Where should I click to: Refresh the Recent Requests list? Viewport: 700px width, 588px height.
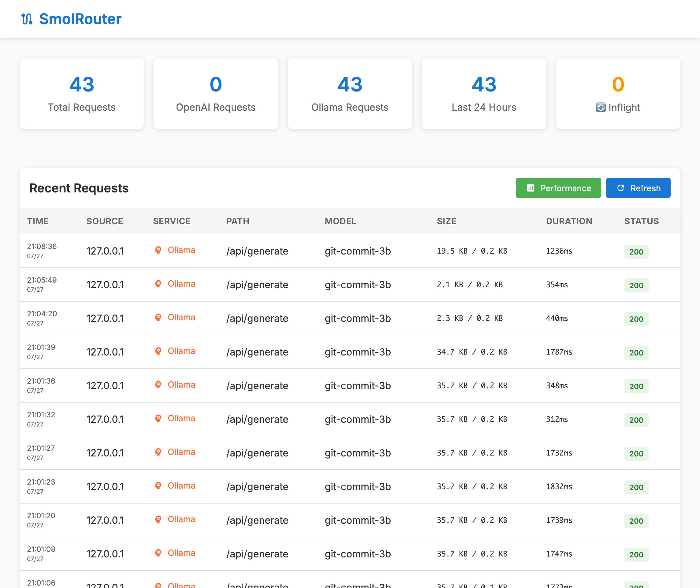638,188
